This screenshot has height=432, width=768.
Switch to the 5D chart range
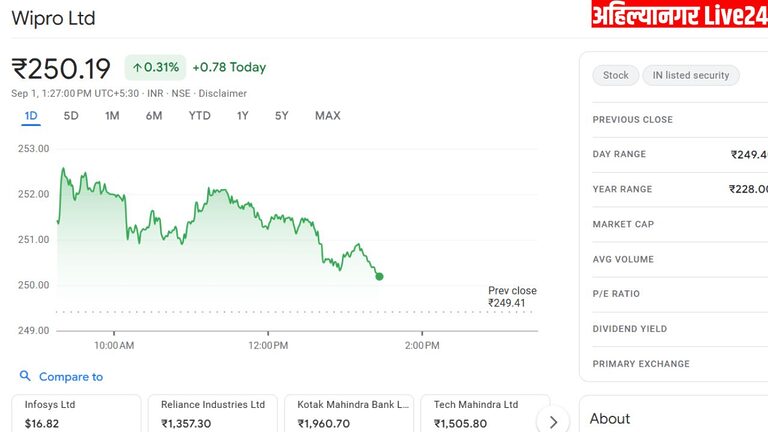(71, 116)
